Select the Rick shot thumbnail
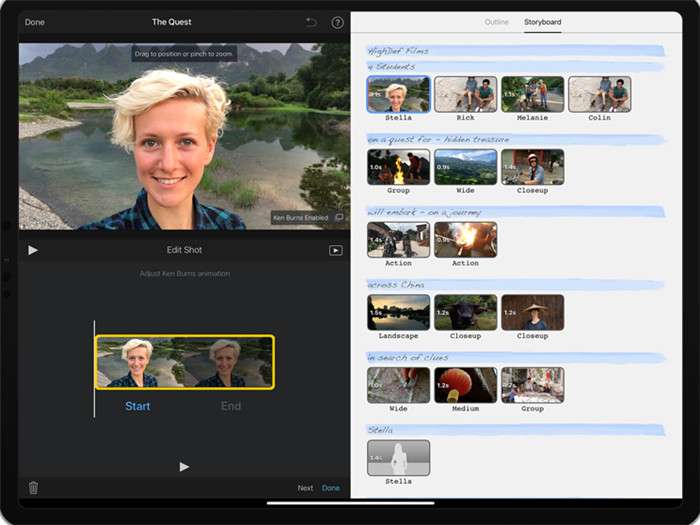 coord(465,94)
